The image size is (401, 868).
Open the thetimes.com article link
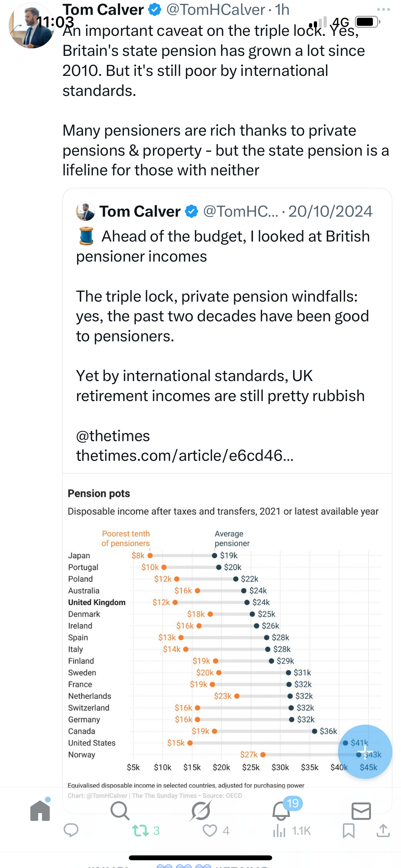tap(185, 456)
